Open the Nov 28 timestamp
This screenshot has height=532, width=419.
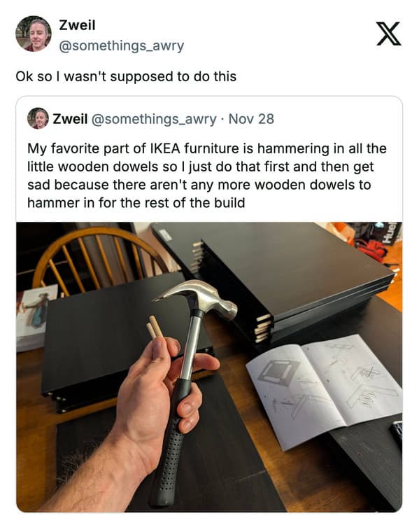tap(251, 119)
